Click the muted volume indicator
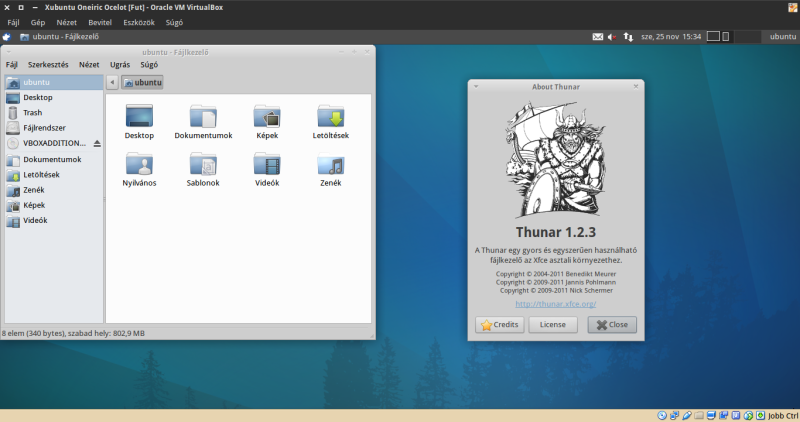Image resolution: width=800 pixels, height=422 pixels. [612, 37]
